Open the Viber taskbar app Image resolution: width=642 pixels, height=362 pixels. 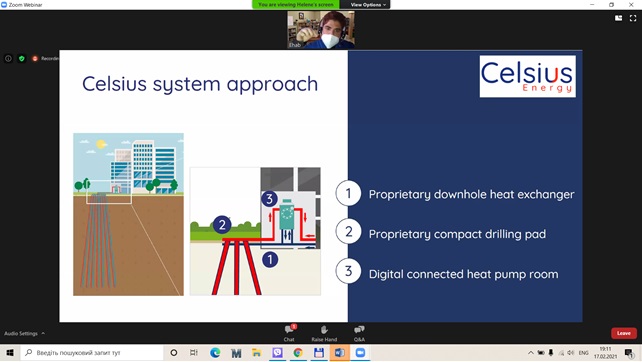pyautogui.click(x=277, y=353)
